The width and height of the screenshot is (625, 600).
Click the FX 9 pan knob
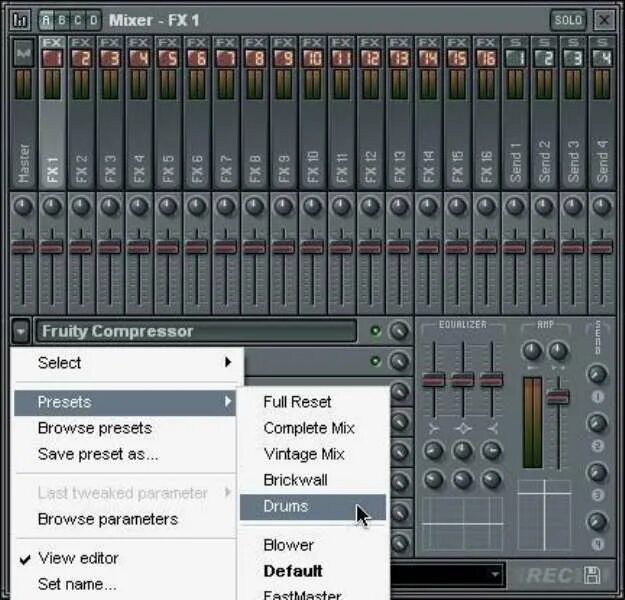tap(283, 206)
